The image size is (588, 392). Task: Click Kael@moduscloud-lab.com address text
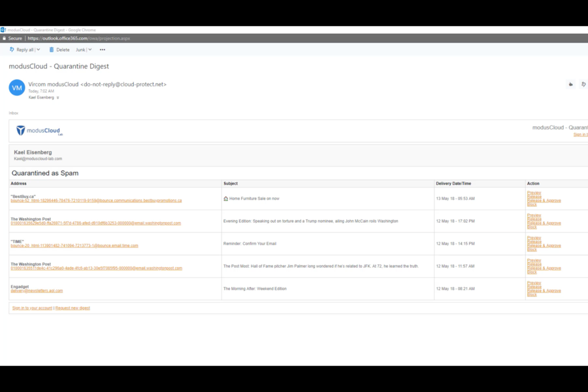(38, 159)
